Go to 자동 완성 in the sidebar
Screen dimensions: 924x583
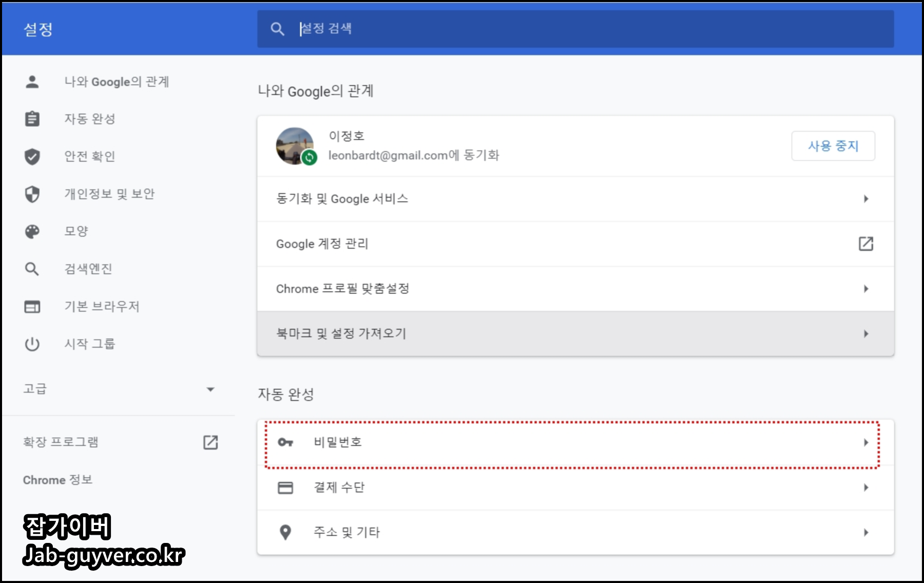90,119
